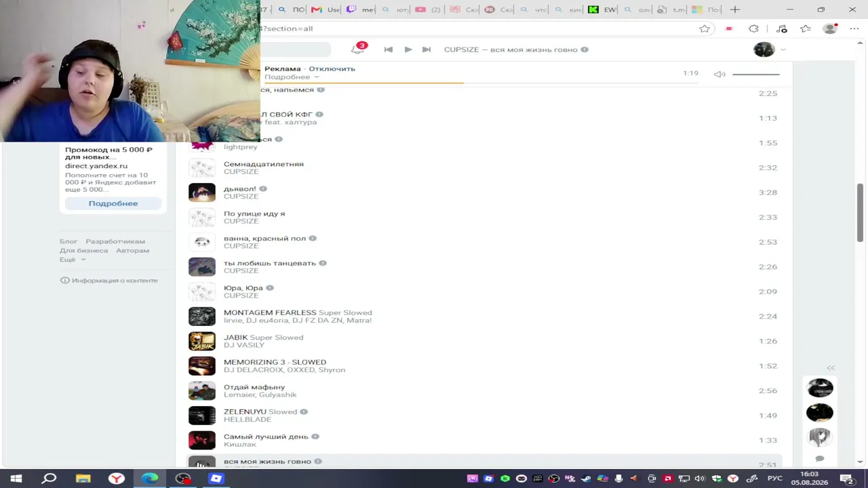Click ванна, красный пол track cover
The height and width of the screenshot is (488, 868).
[x=201, y=242]
